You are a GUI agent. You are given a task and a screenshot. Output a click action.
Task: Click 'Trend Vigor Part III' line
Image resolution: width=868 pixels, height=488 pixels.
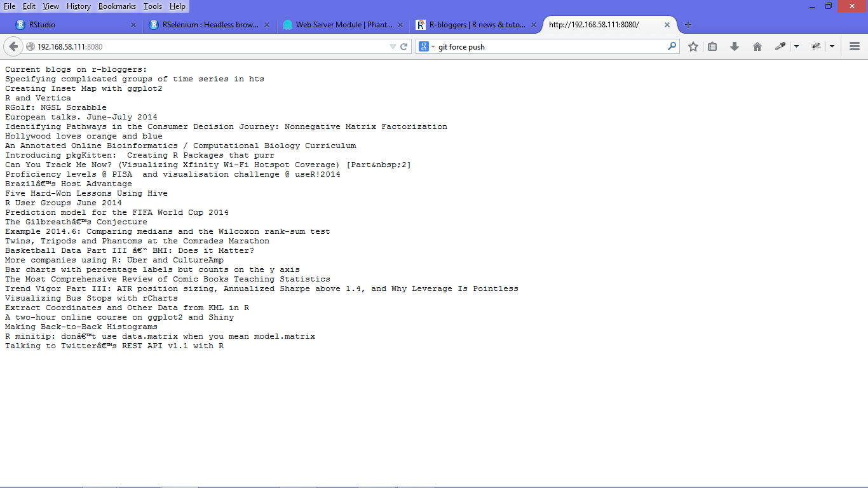[x=262, y=288]
